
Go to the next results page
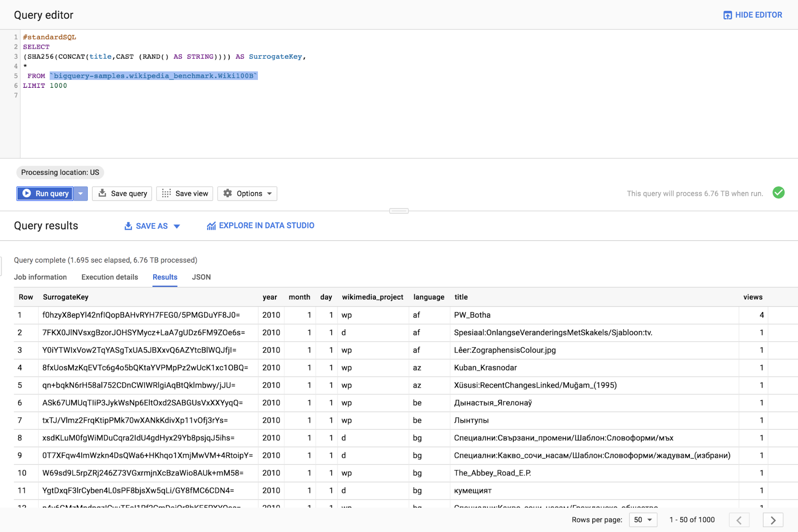773,520
